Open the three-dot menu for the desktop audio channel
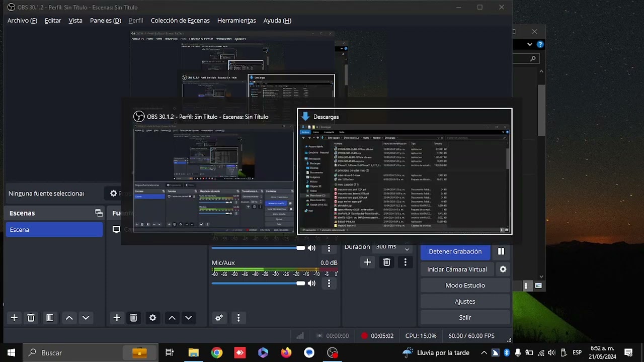The image size is (644, 362). tap(329, 248)
